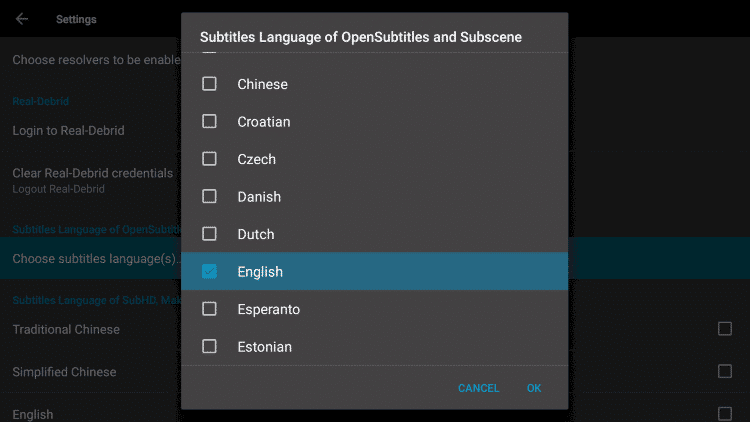Screen dimensions: 750x422
Task: Toggle the English SubHD checkbox
Action: (x=725, y=413)
